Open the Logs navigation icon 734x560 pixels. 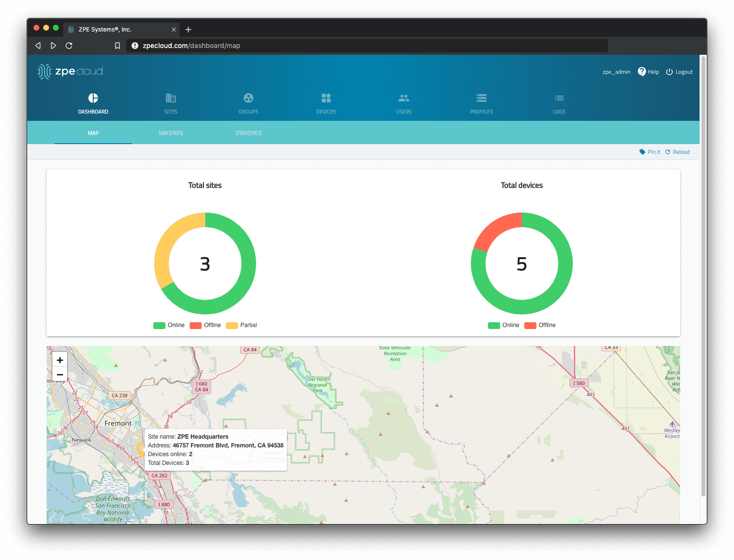click(559, 98)
